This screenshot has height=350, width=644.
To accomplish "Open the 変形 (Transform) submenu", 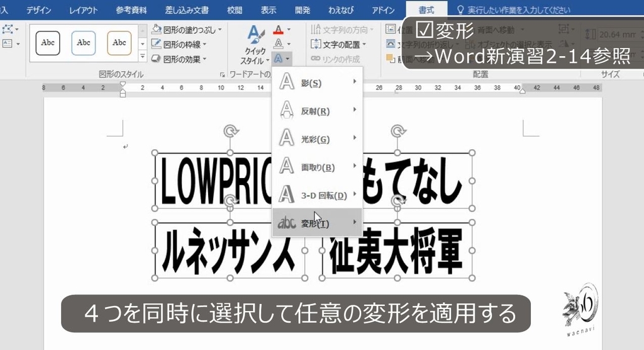I will click(x=317, y=222).
